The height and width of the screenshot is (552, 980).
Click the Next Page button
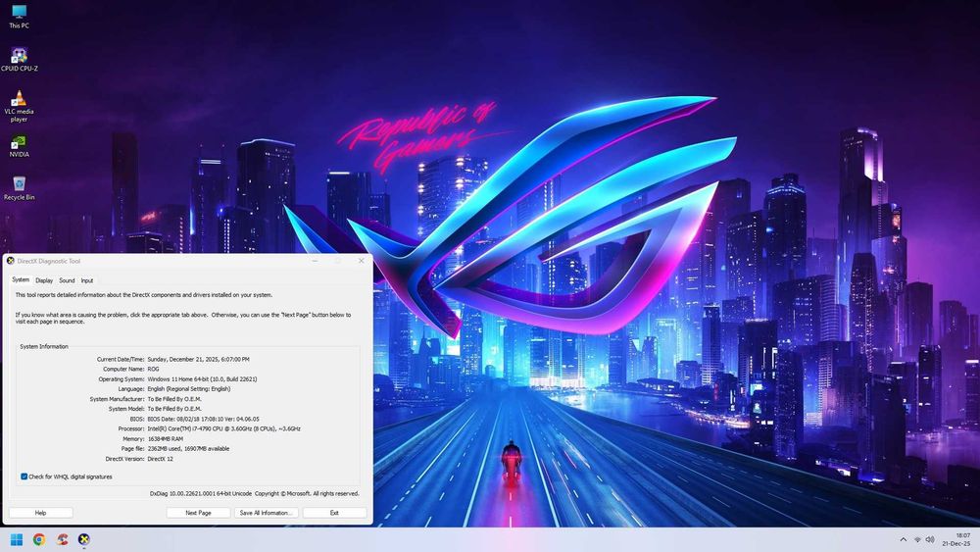(x=198, y=513)
